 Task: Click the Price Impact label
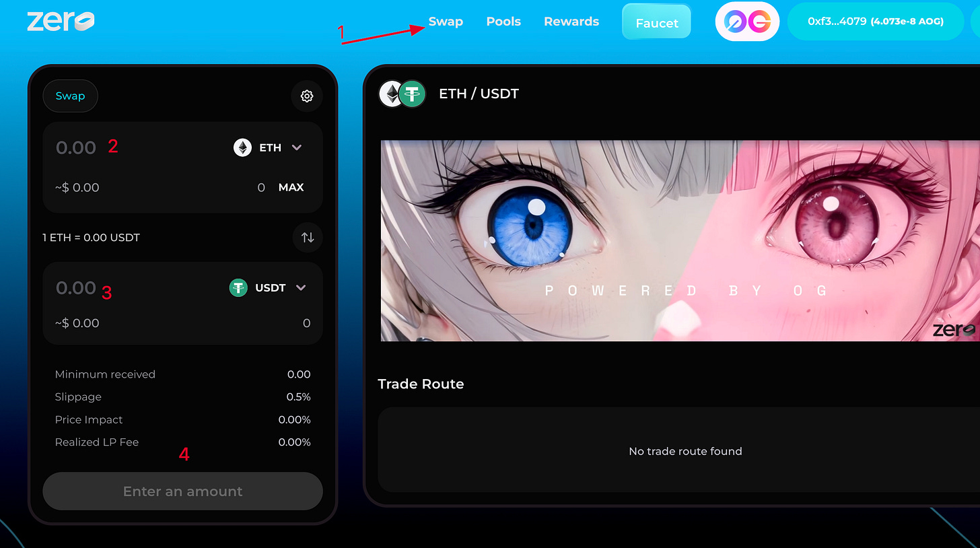(x=89, y=419)
